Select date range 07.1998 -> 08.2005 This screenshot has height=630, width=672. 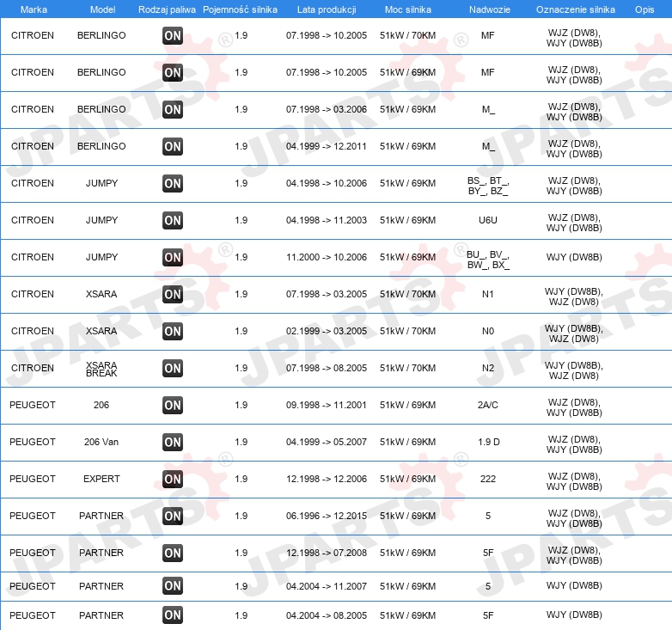point(327,368)
